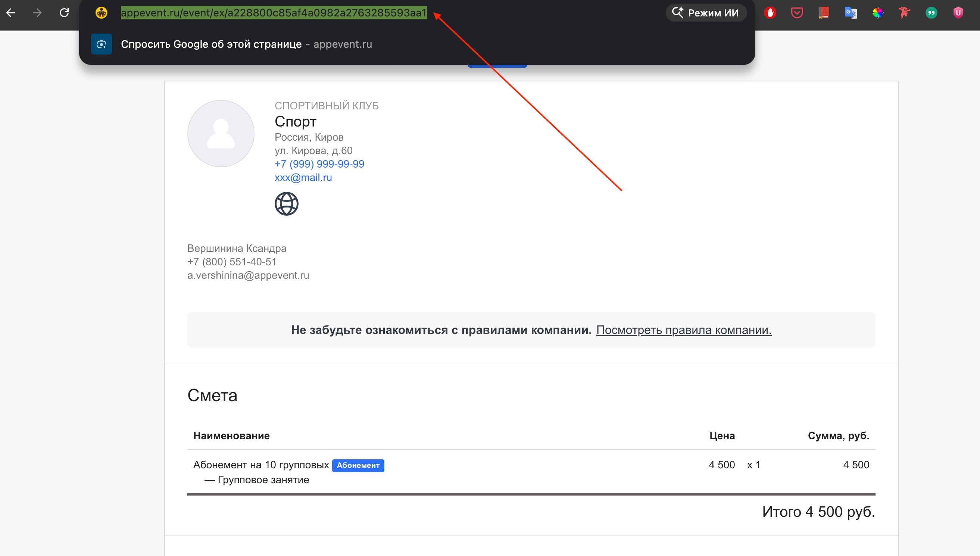Reload the page with the refresh icon
Viewport: 980px width, 556px height.
coord(64,13)
